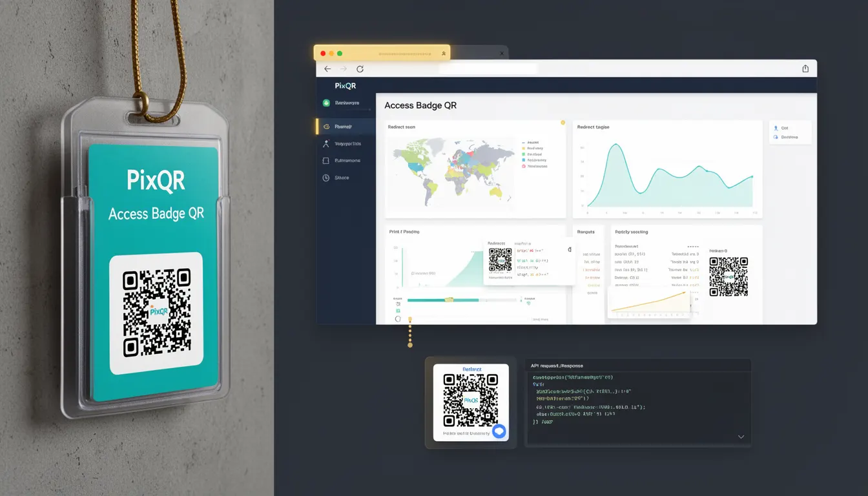Click the 'Access Badge QR' page heading
This screenshot has width=868, height=496.
click(x=420, y=105)
